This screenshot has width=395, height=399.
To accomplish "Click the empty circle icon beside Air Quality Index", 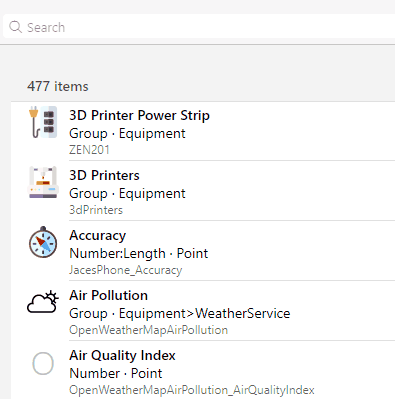I will click(43, 363).
